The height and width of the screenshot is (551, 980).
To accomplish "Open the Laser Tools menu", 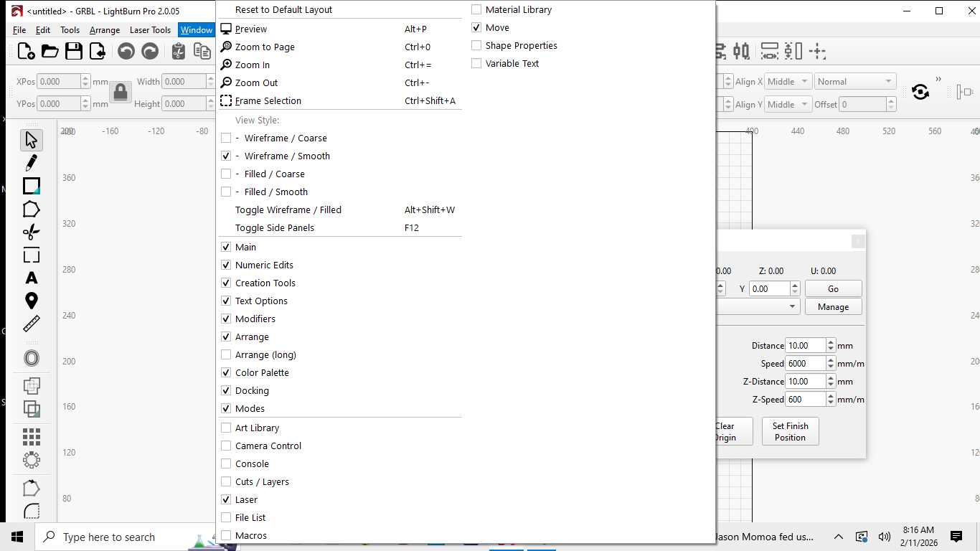I will click(x=150, y=30).
